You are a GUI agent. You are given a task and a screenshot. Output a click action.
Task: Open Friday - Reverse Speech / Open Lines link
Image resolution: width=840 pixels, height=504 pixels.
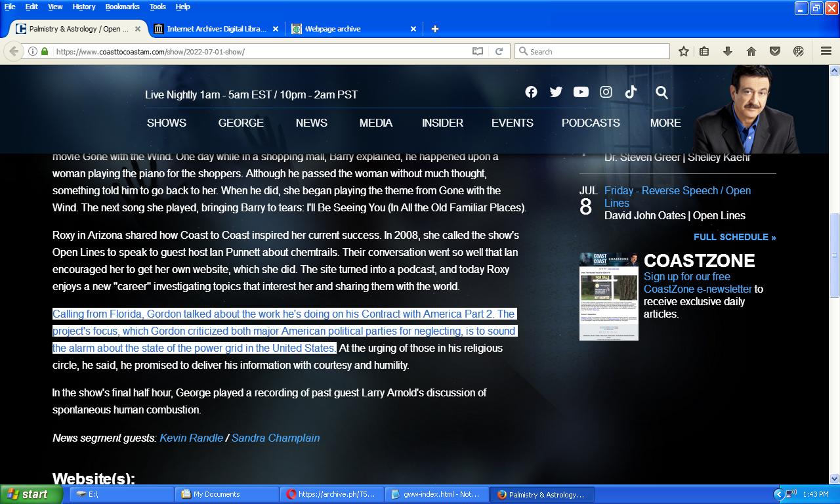(x=677, y=196)
